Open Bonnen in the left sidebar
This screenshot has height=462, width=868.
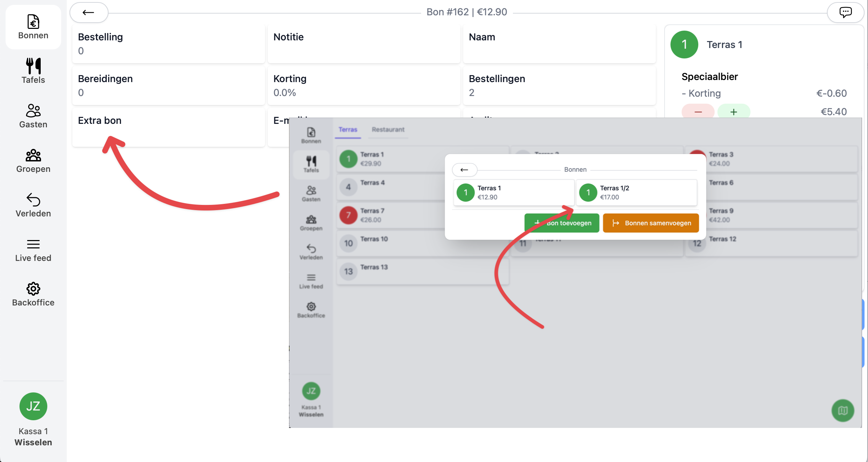click(33, 27)
